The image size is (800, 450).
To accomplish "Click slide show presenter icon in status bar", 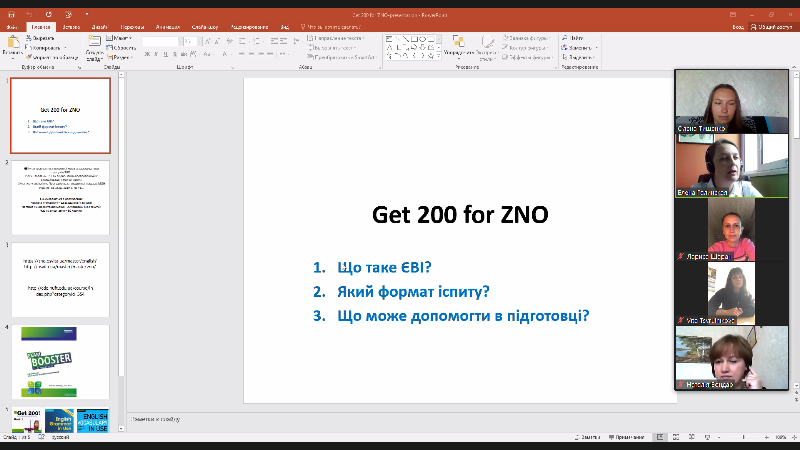I will [707, 437].
